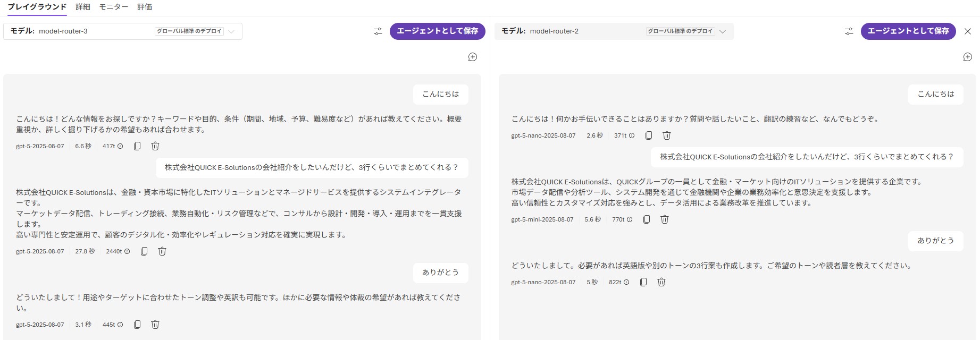
Task: Delete the response showing 371t
Action: (x=667, y=135)
